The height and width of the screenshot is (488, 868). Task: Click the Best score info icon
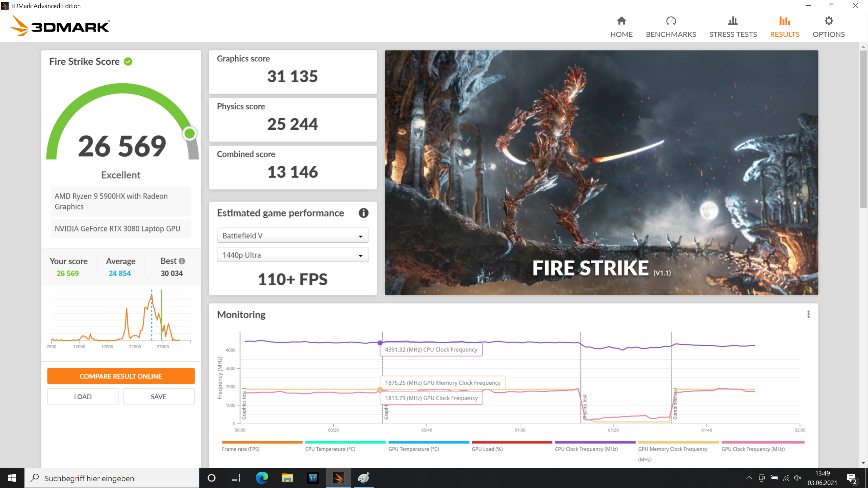coord(182,261)
